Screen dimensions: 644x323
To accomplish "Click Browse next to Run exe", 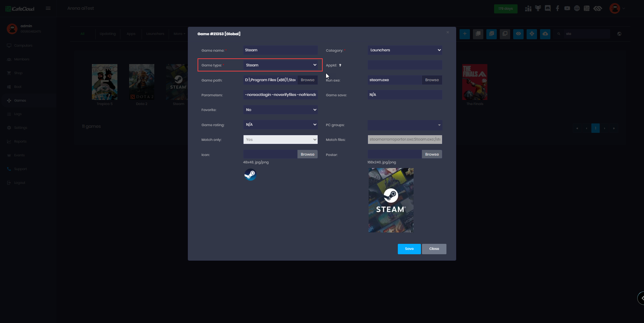I will click(432, 80).
